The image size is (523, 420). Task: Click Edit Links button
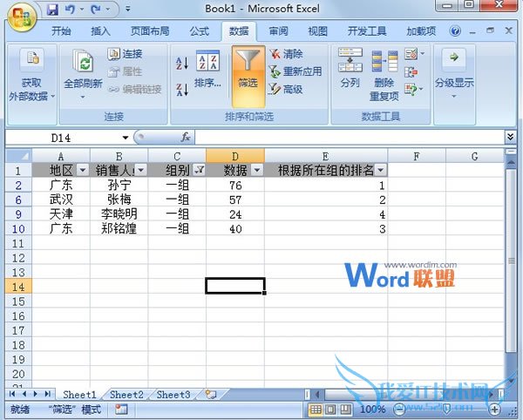[x=135, y=89]
